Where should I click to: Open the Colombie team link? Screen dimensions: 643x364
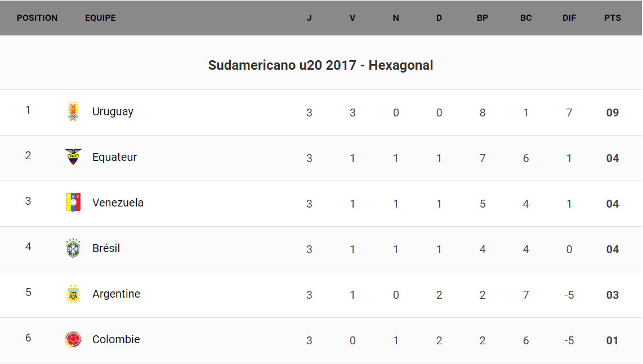coord(116,340)
